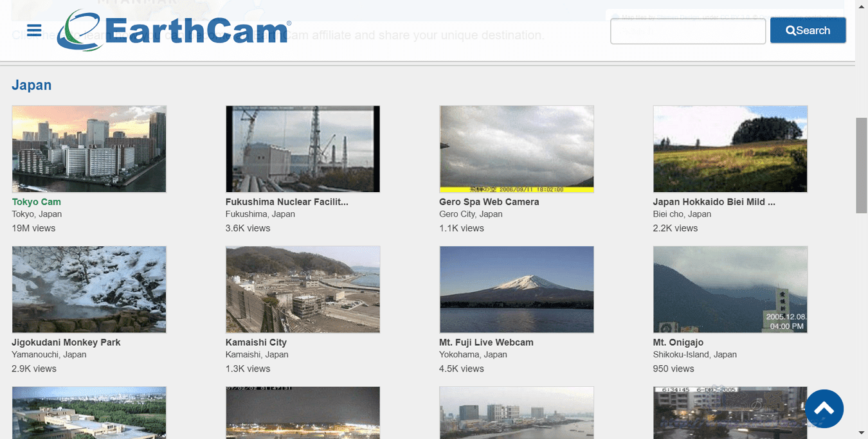Click the '2.2K views' text
This screenshot has width=868, height=439.
675,228
